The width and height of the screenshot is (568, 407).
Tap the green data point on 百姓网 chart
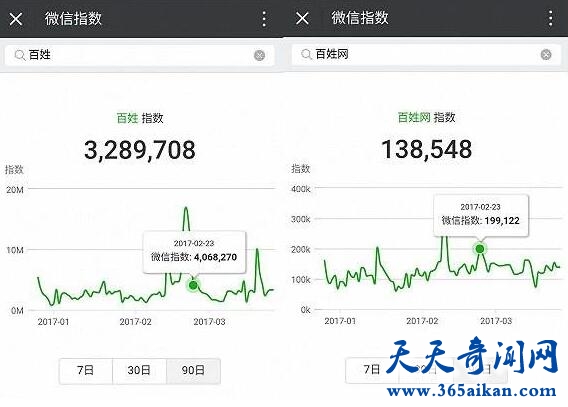pyautogui.click(x=480, y=249)
